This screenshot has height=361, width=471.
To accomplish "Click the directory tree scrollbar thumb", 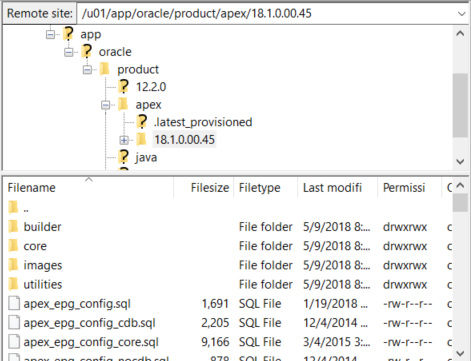I will click(460, 105).
